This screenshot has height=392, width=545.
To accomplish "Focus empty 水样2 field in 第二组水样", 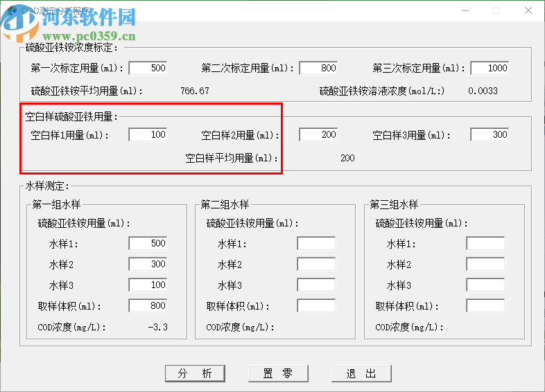I will (x=317, y=265).
